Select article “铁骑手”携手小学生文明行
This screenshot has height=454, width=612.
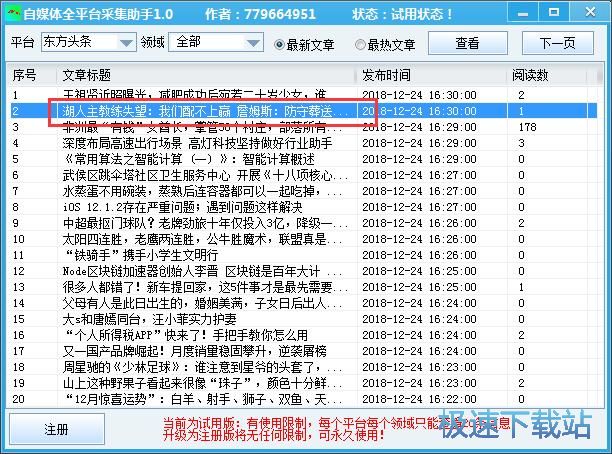tap(141, 255)
